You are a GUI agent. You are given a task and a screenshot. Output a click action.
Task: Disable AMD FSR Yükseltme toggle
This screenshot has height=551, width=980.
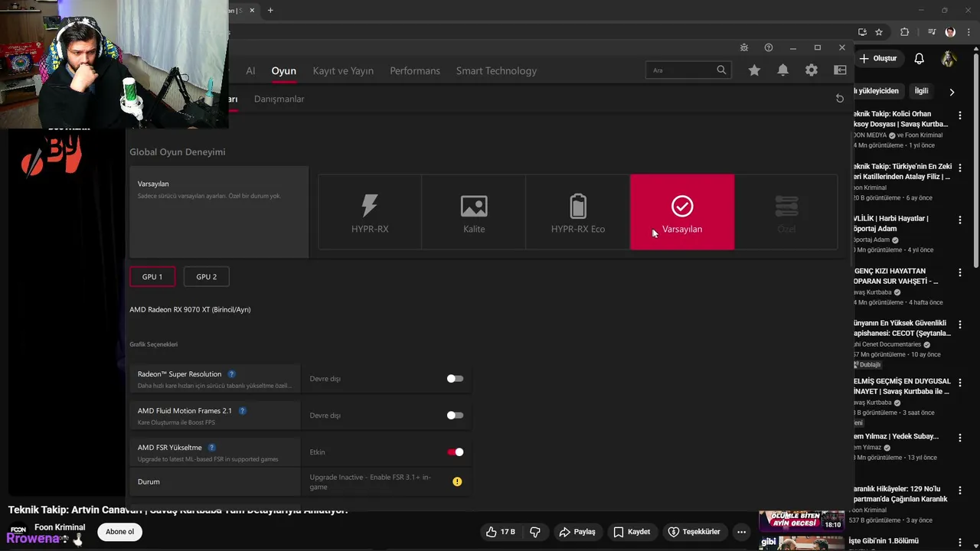[455, 452]
